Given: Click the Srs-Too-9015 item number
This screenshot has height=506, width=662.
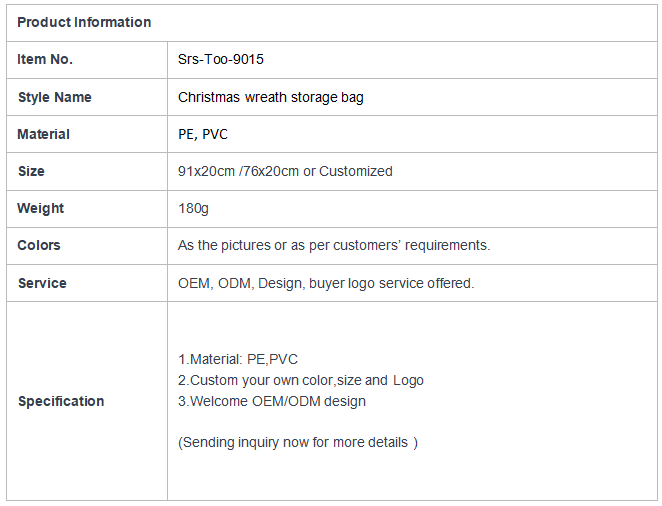Looking at the screenshot, I should click(x=220, y=60).
